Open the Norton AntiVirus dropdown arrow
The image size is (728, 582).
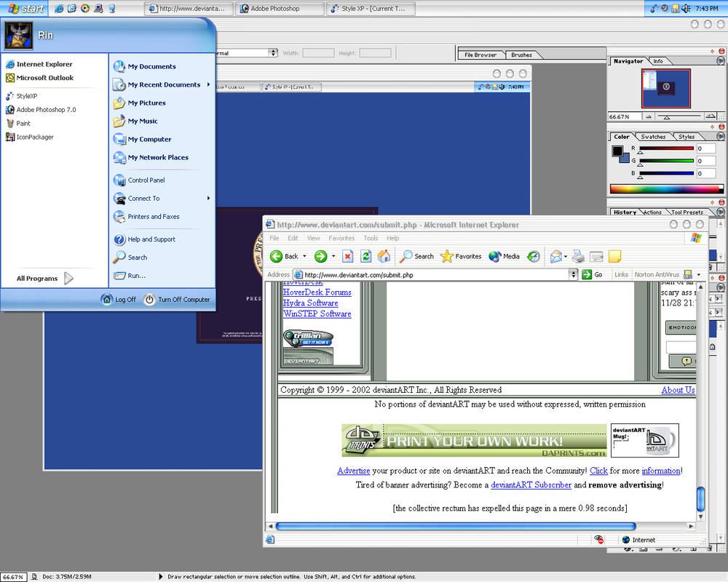click(699, 275)
